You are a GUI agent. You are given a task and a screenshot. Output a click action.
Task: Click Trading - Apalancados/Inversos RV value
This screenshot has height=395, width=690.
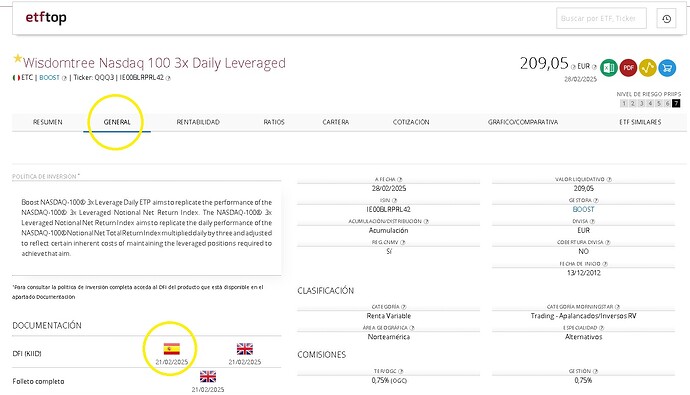coord(584,316)
